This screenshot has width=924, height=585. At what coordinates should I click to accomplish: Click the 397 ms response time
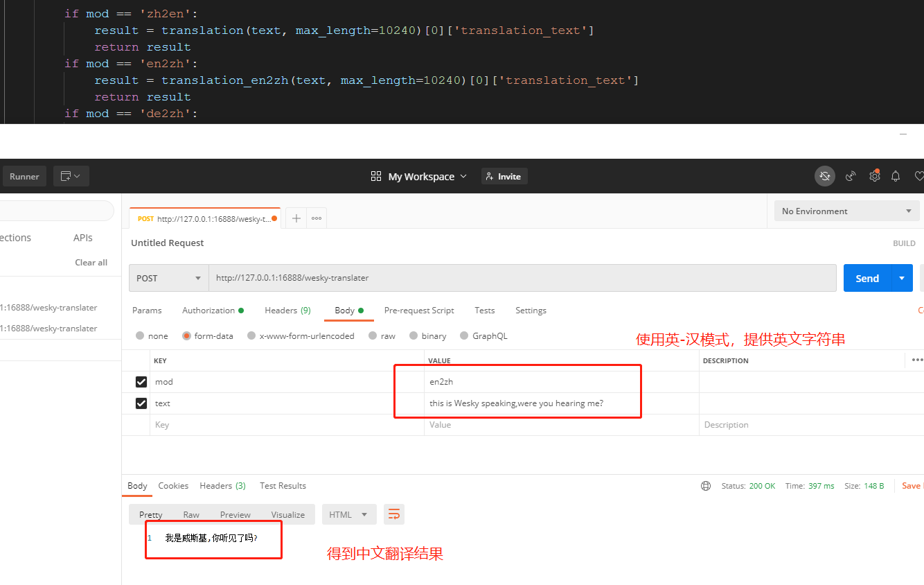pyautogui.click(x=821, y=486)
